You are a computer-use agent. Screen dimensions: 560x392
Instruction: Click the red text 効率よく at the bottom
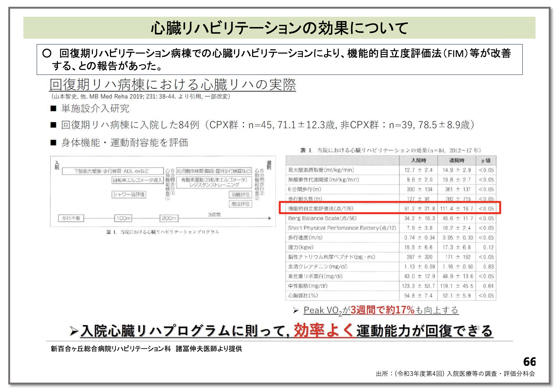[323, 331]
